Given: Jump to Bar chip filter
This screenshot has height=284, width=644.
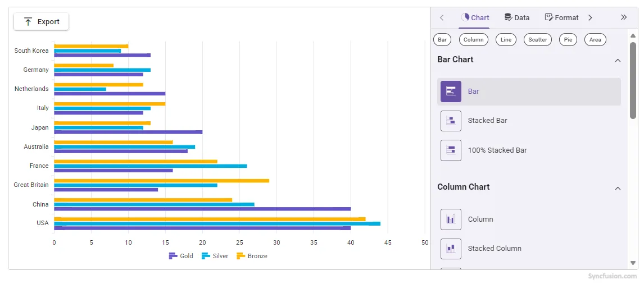Looking at the screenshot, I should click(442, 40).
